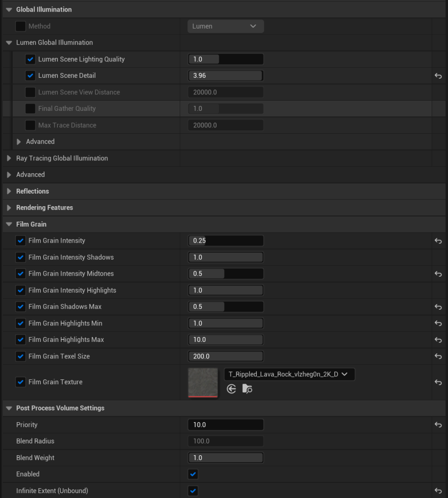Reset Priority value to default
Viewport: 448px width, 498px height.
click(x=438, y=425)
